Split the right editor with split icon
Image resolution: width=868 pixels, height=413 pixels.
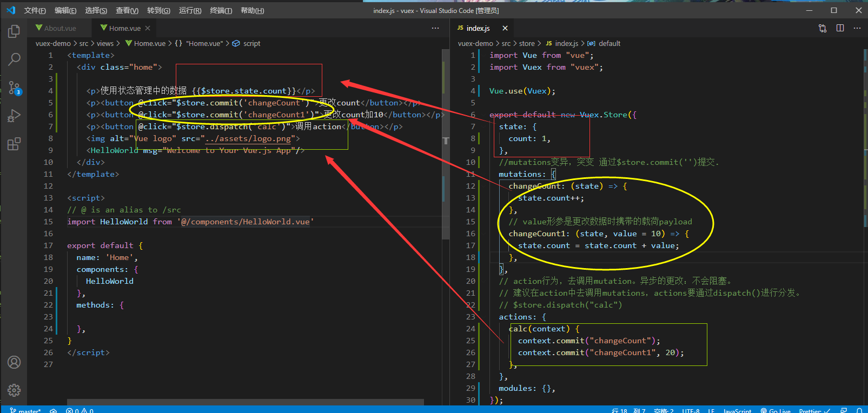840,28
